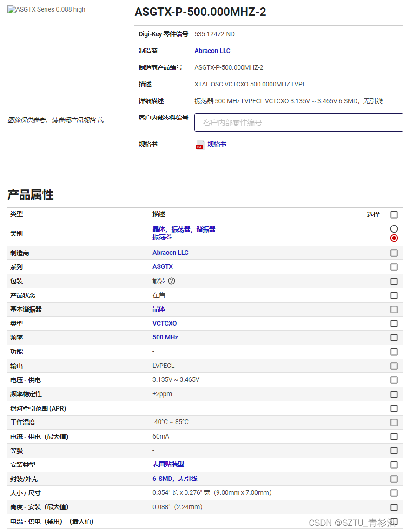The height and width of the screenshot is (532, 403).
Task: Click the detailed description starting 振荡器 500 MHz LVPECL
Action: [x=288, y=101]
